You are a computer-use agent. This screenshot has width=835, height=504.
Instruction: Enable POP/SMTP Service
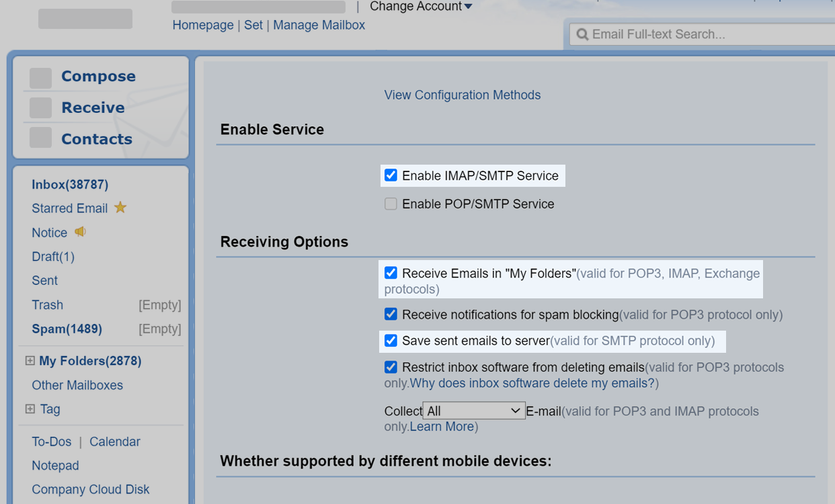[x=391, y=204]
